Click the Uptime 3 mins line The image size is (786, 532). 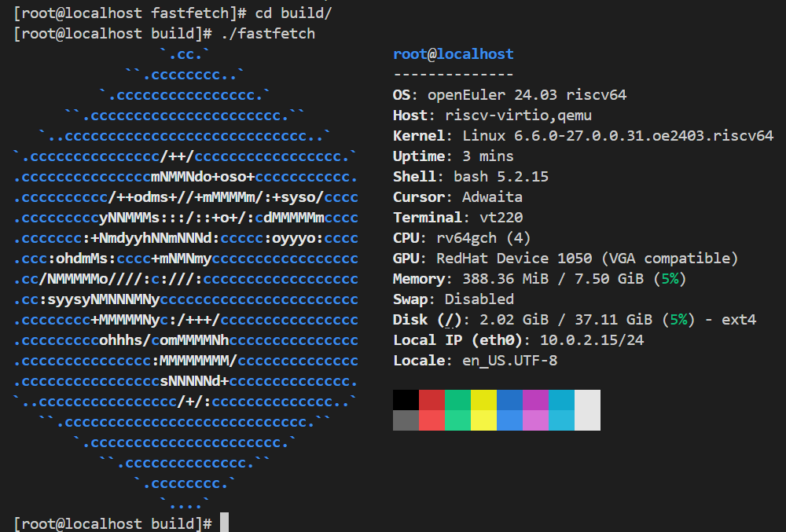pos(453,156)
